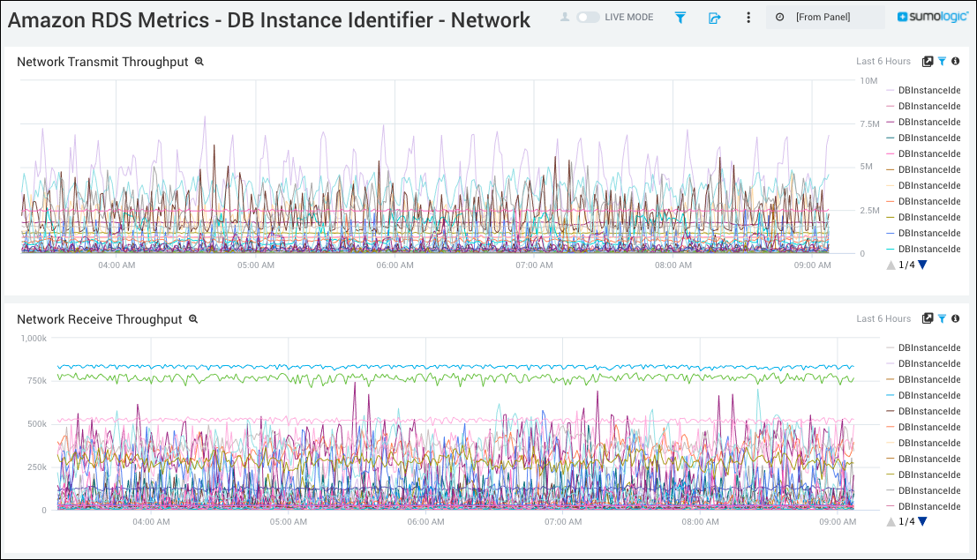977x560 pixels.
Task: Click the 07:00 AM label on Receive chart
Action: point(563,521)
